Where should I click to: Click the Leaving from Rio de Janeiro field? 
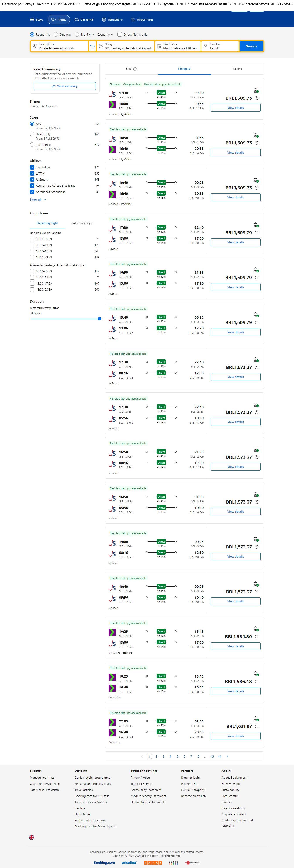click(59, 46)
